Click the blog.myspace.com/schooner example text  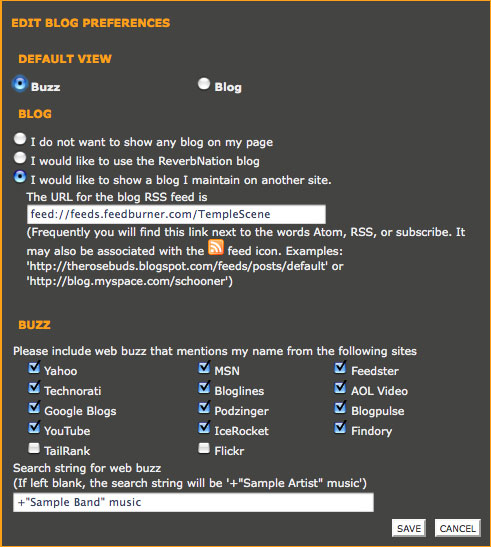point(129,281)
